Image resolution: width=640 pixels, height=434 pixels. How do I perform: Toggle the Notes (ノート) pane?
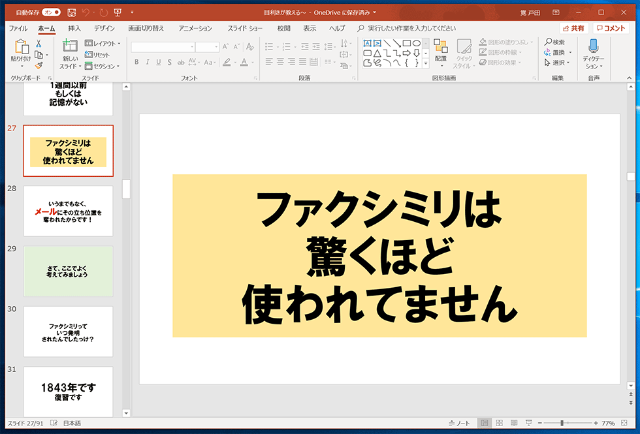pos(459,423)
